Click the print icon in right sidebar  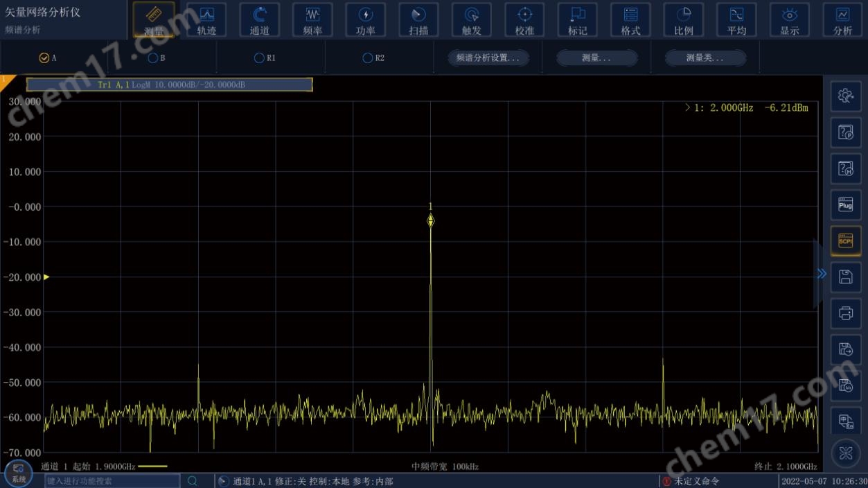click(845, 313)
